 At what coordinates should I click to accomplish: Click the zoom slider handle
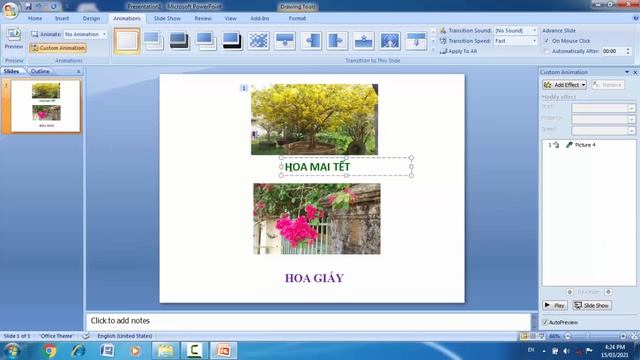click(588, 336)
